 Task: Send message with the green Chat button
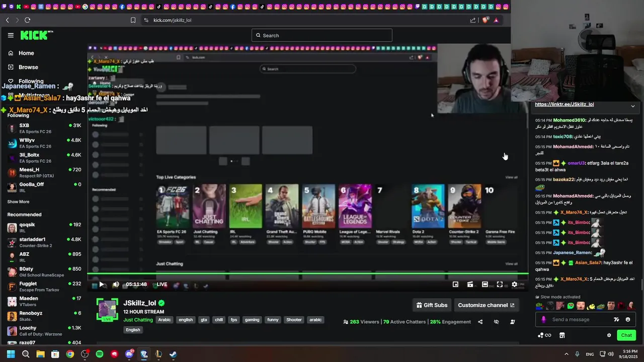click(x=626, y=335)
